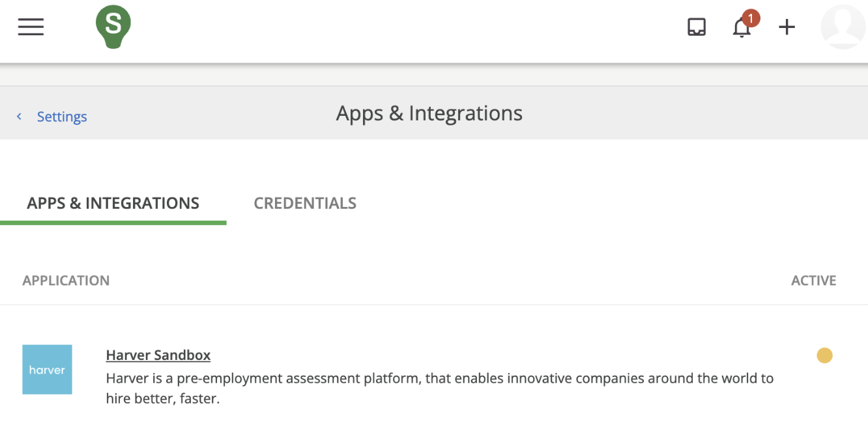Click the APPLICATION column header
This screenshot has width=868, height=427.
pyautogui.click(x=66, y=281)
